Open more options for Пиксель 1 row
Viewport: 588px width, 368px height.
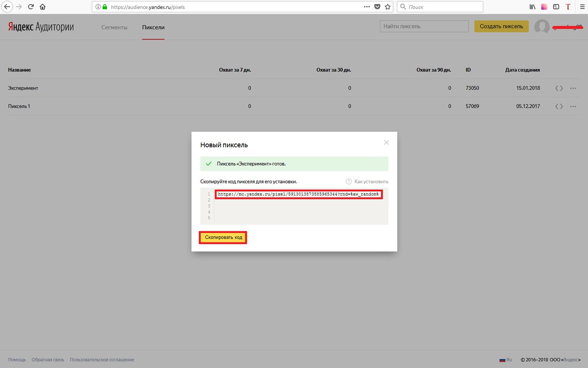[573, 106]
